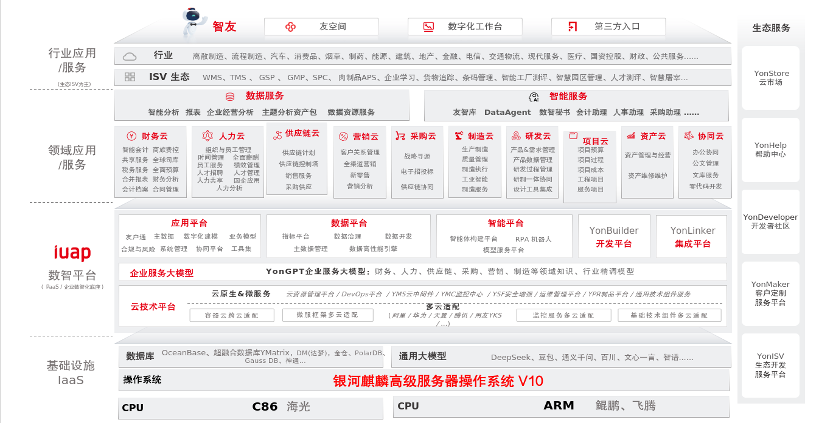The height and width of the screenshot is (424, 834).
Task: Click the C86 海光 CPU text
Action: [281, 406]
